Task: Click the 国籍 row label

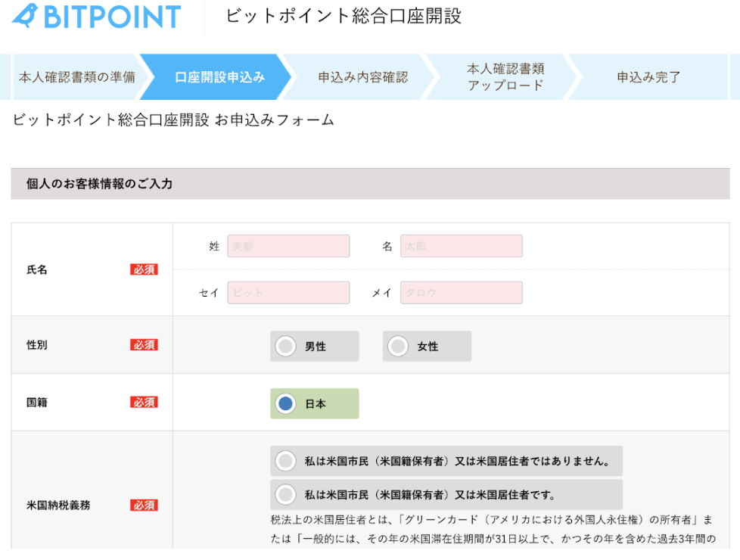Action: 37,403
